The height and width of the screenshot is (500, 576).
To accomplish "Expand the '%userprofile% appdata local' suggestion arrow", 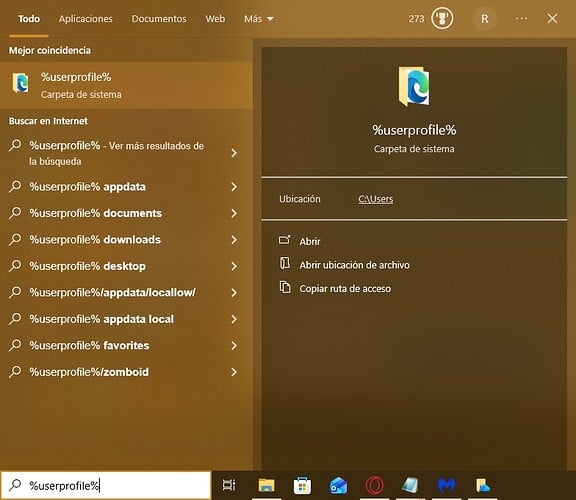I will [234, 319].
